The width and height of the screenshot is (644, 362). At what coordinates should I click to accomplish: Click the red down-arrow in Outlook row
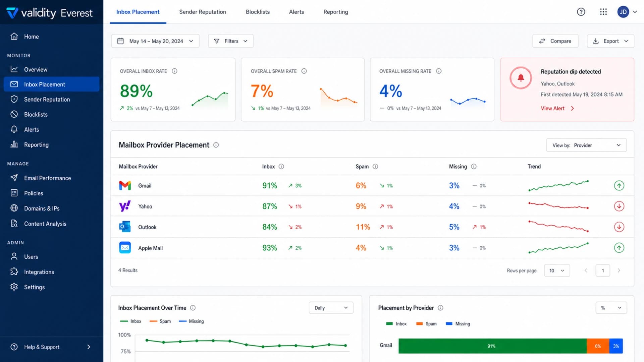coord(619,227)
